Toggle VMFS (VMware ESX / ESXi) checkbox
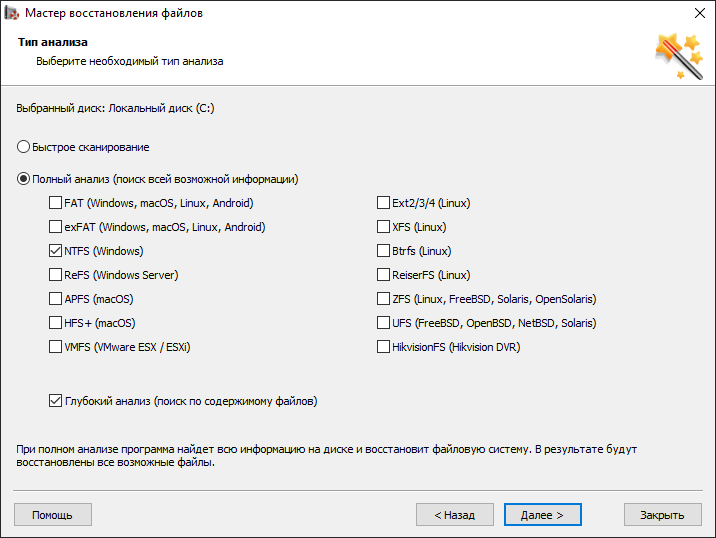 (55, 347)
